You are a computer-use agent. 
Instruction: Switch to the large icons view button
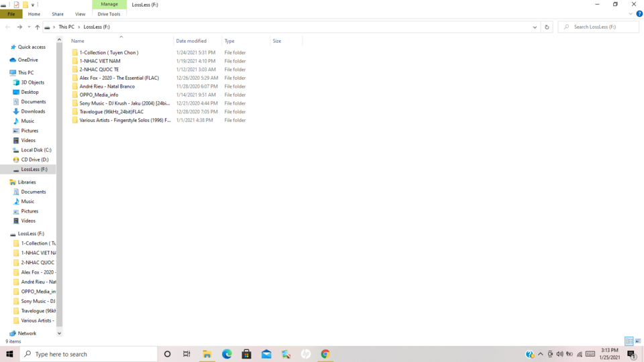[x=638, y=341]
